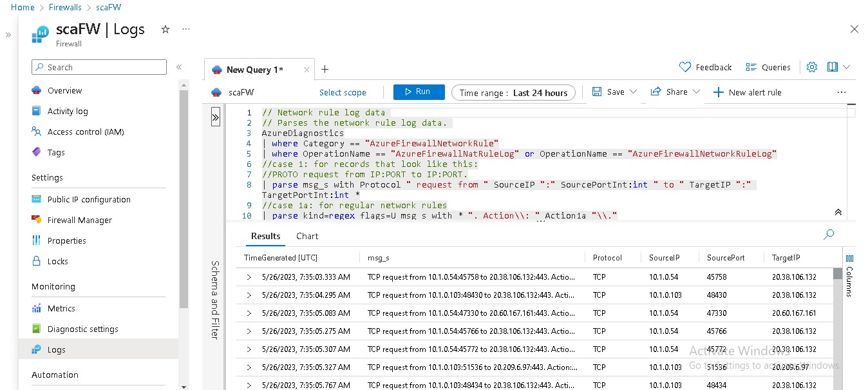Open Firewall Manager
Image resolution: width=868 pixels, height=390 pixels.
pos(79,220)
